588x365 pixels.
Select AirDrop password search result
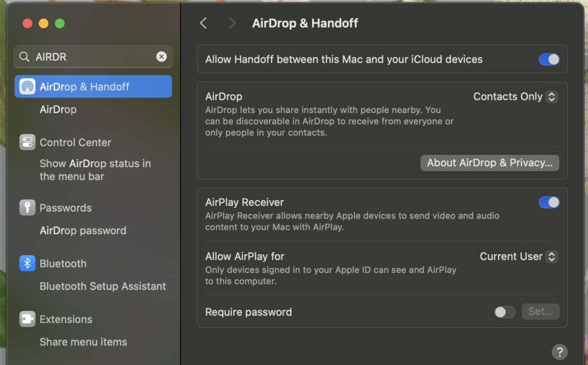[83, 231]
